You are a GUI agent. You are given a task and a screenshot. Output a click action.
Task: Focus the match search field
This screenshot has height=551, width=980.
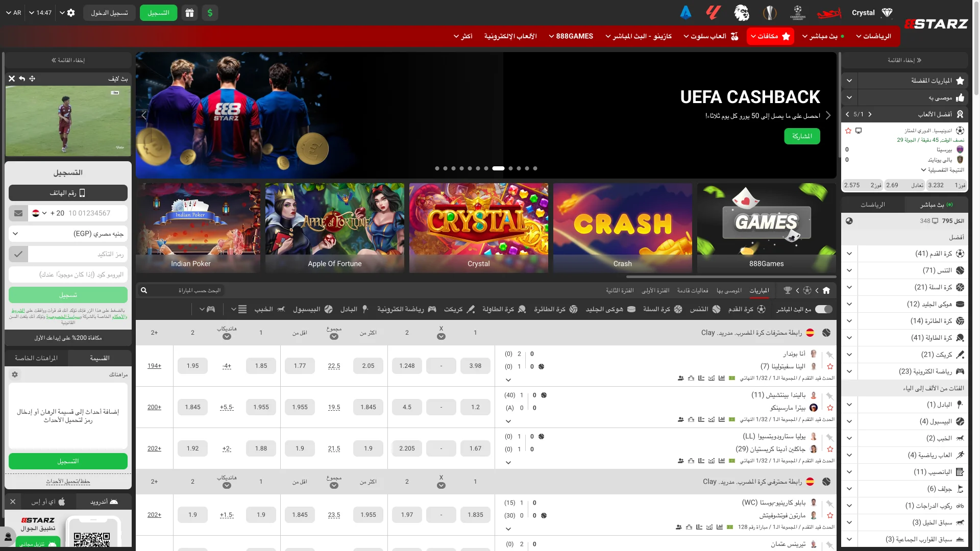181,290
